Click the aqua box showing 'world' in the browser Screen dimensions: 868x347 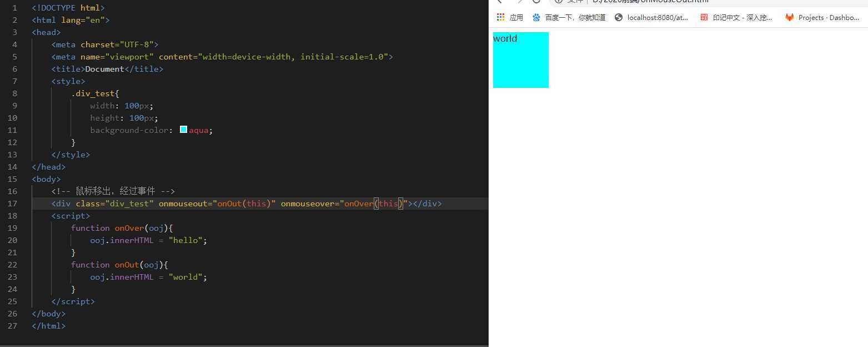[521, 60]
